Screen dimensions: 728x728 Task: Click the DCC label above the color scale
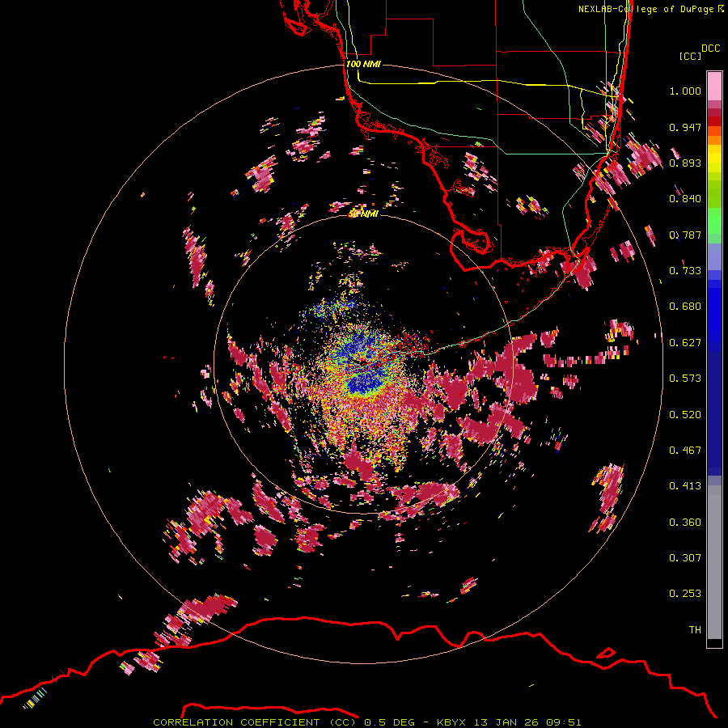(710, 49)
